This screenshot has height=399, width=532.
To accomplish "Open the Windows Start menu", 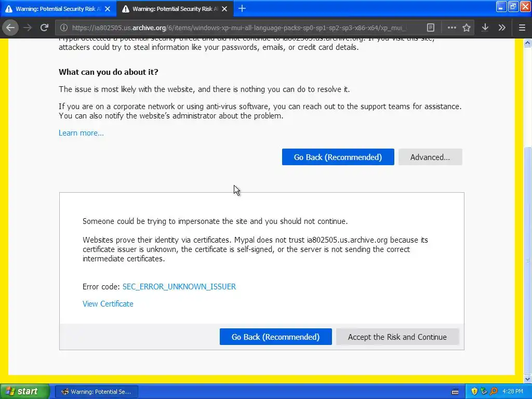I will [24, 392].
